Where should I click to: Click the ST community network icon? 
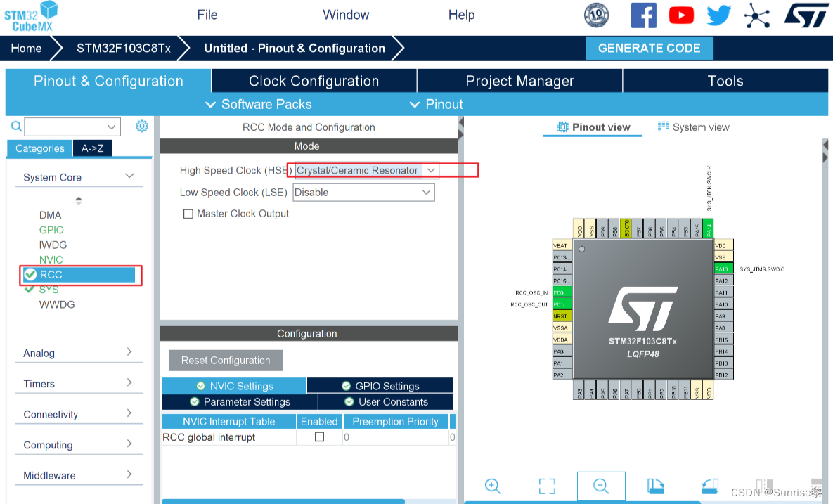(x=757, y=15)
